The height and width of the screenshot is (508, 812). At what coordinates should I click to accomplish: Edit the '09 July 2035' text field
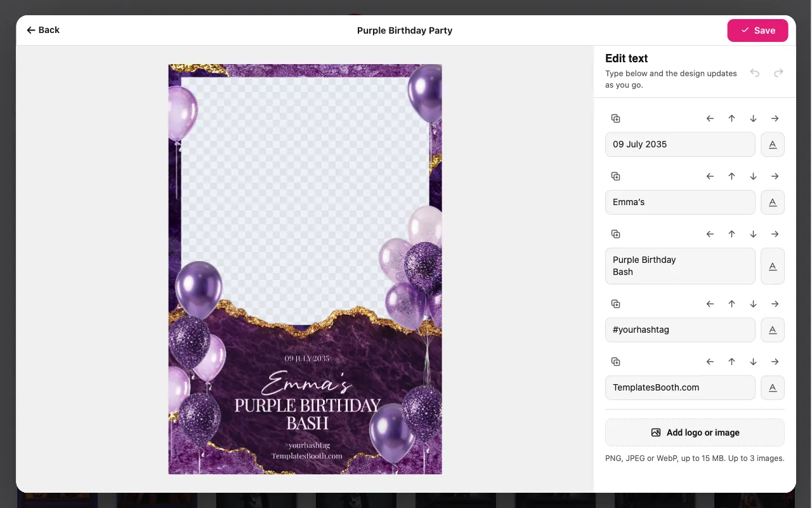click(x=680, y=144)
